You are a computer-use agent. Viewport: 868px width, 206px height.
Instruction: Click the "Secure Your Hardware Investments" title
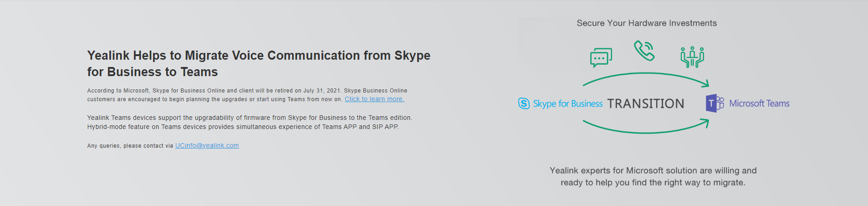click(x=647, y=23)
